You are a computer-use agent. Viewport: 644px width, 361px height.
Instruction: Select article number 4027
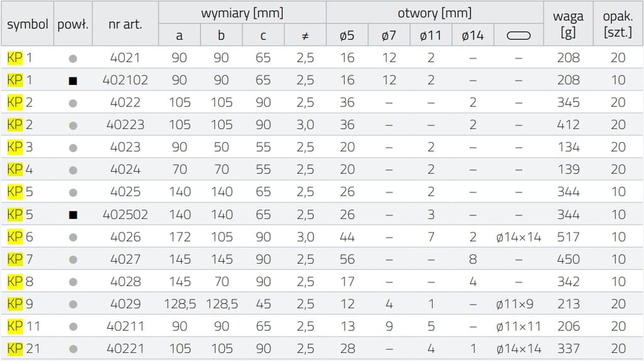tap(125, 260)
